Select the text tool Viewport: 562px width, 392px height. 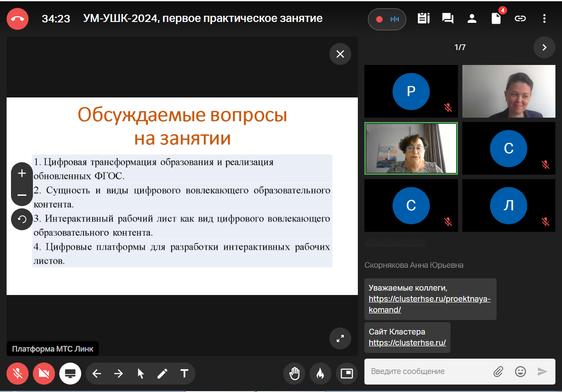(x=184, y=374)
